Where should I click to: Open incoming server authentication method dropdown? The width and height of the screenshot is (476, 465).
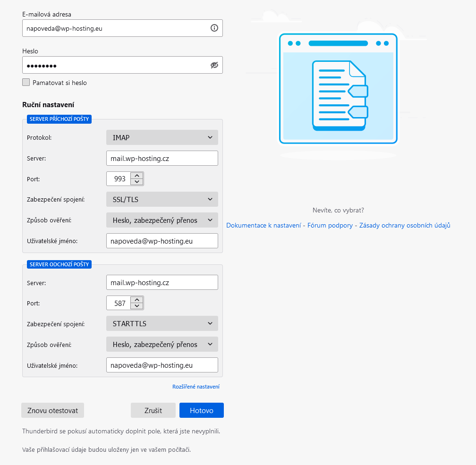(x=162, y=220)
